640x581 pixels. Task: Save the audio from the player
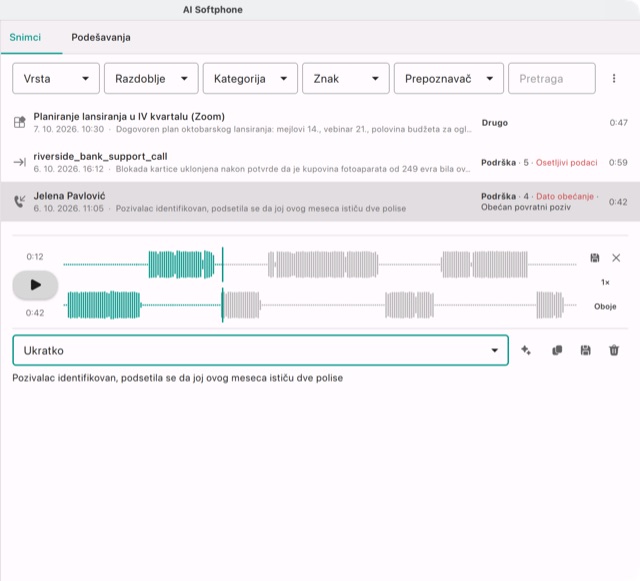[x=595, y=258]
